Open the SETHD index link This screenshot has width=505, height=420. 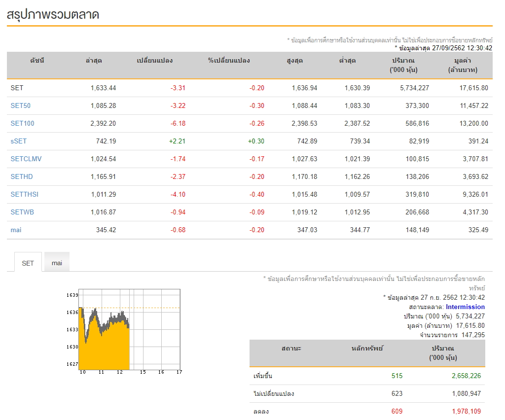coord(22,176)
